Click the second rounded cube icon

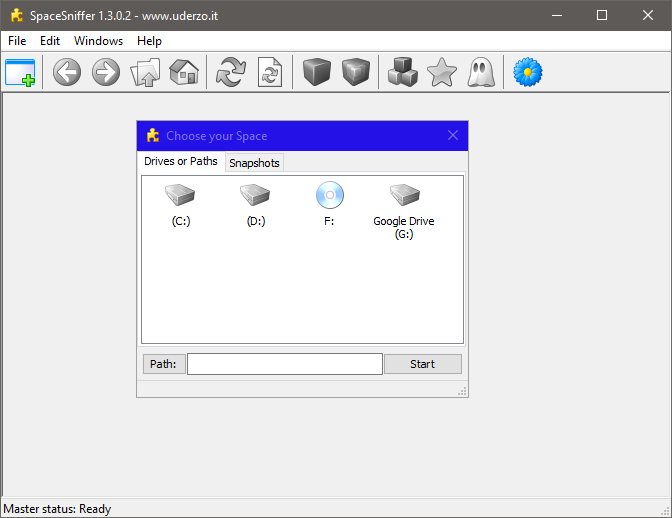click(356, 72)
